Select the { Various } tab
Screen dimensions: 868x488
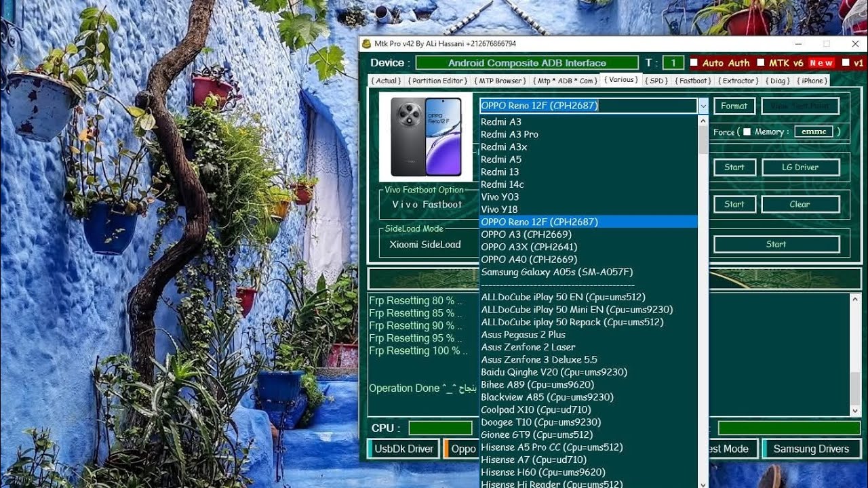point(621,80)
